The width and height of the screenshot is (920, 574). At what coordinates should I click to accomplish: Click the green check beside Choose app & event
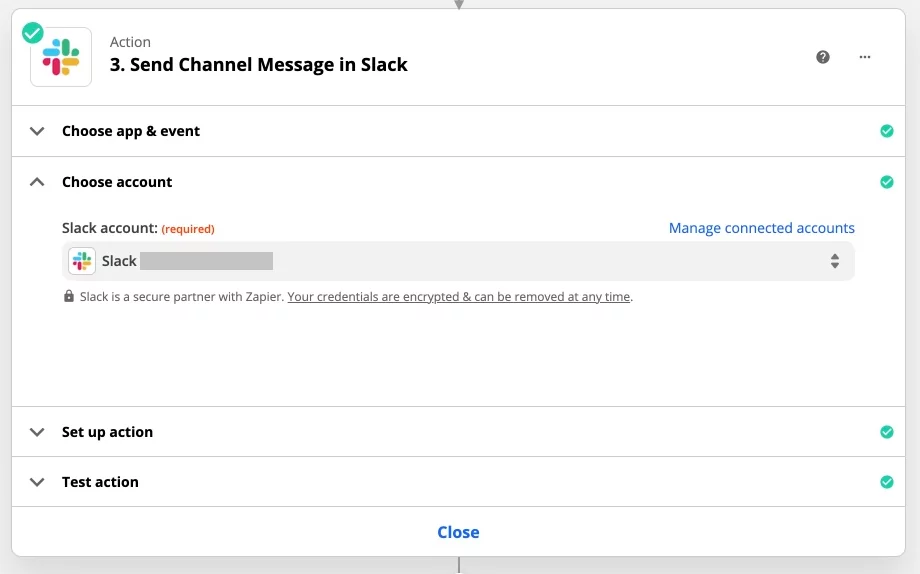pos(887,131)
